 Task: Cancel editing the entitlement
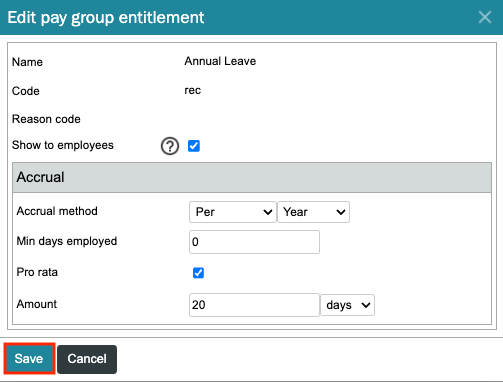pyautogui.click(x=87, y=359)
